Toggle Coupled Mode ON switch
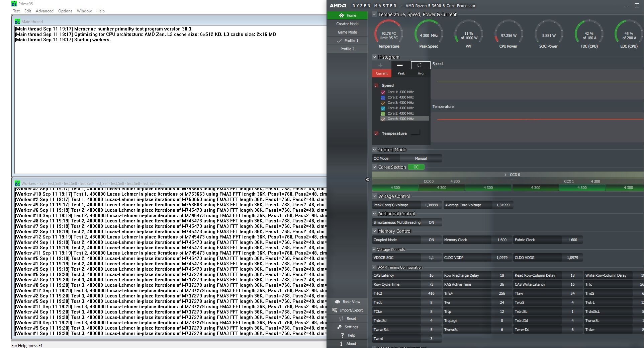 pos(431,240)
